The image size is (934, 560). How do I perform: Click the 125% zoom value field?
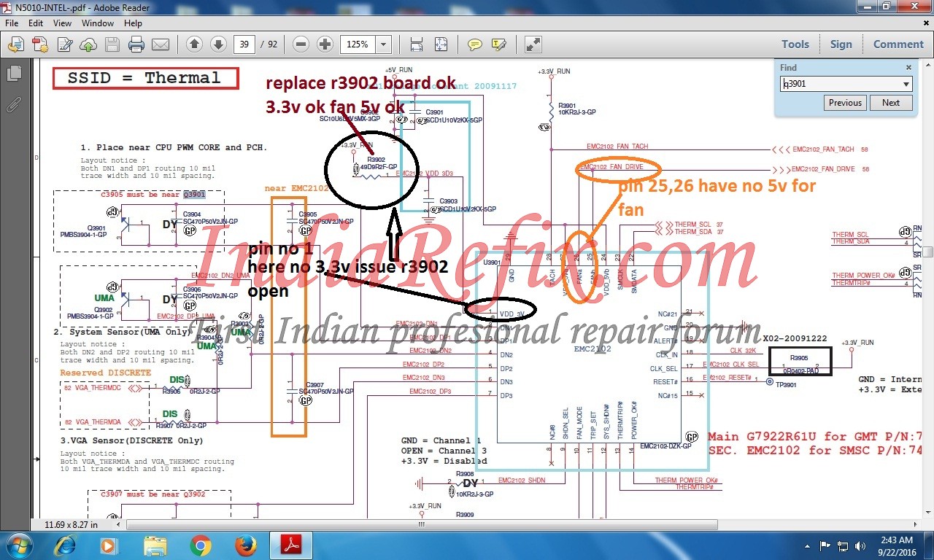[x=358, y=44]
